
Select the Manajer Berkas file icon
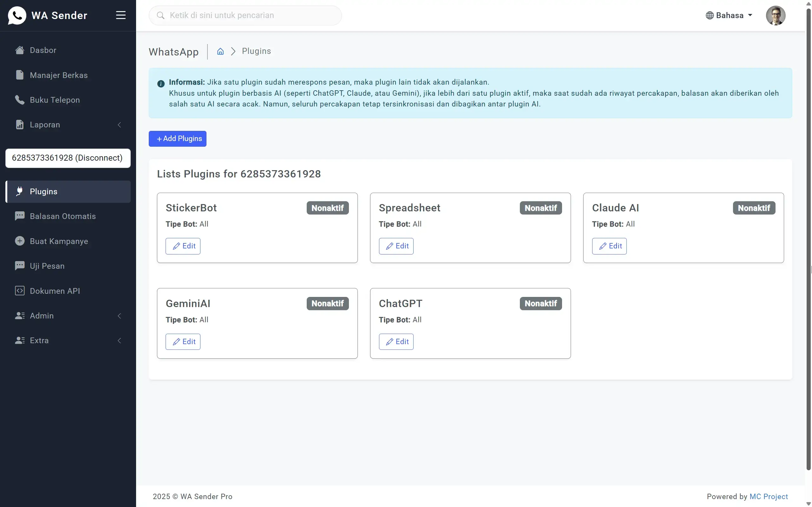coord(19,75)
